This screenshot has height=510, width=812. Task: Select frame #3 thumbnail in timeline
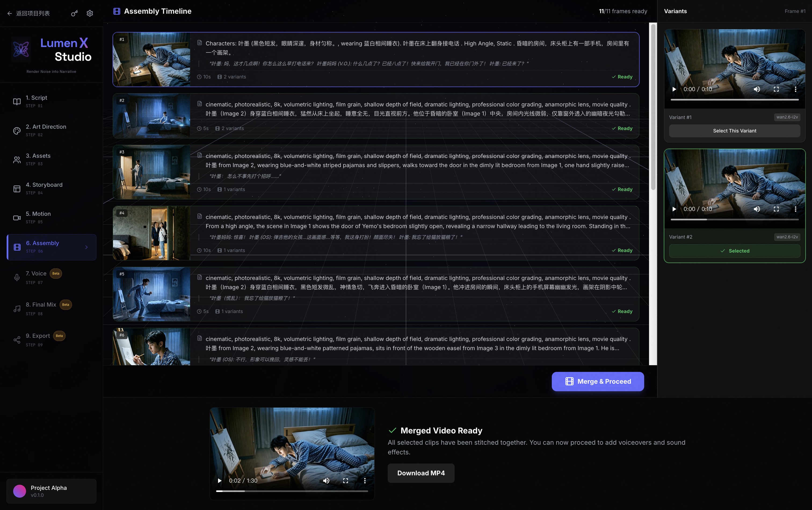(152, 172)
